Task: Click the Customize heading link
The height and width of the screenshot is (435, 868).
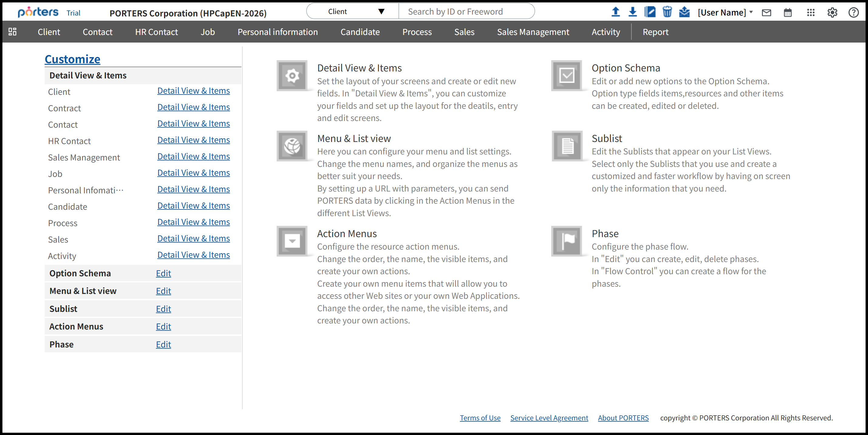Action: [x=73, y=59]
